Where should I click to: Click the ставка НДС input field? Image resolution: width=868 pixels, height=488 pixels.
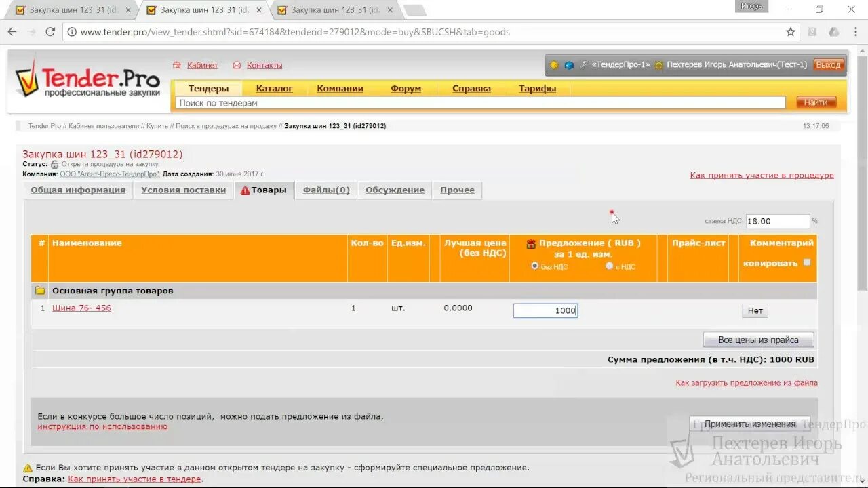pyautogui.click(x=778, y=221)
